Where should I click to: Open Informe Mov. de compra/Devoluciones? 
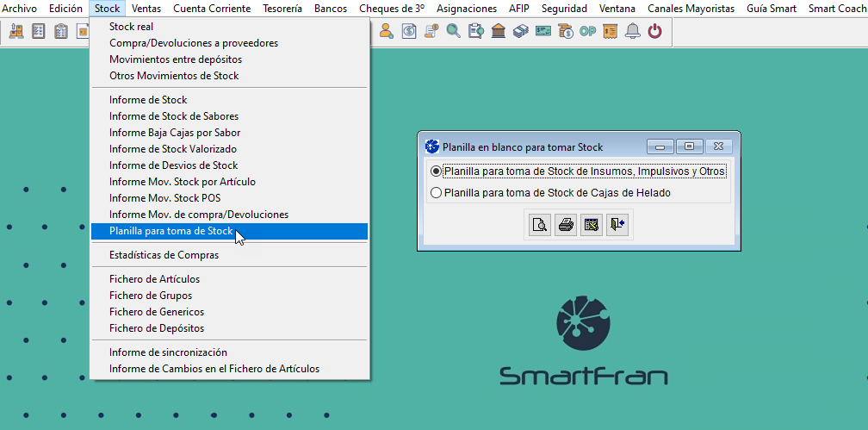coord(229,215)
